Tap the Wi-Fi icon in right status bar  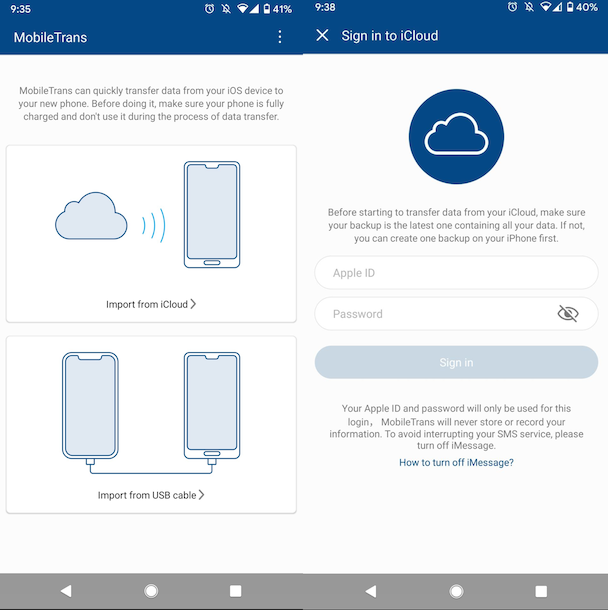[x=546, y=7]
